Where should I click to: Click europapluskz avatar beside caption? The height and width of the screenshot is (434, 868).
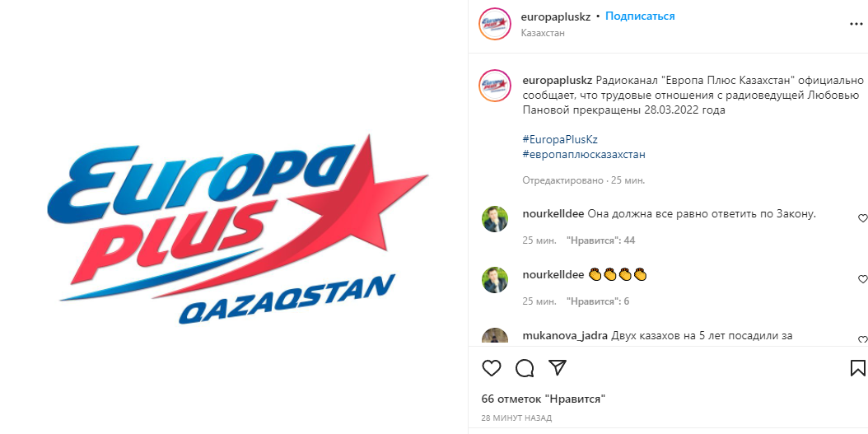pos(494,86)
